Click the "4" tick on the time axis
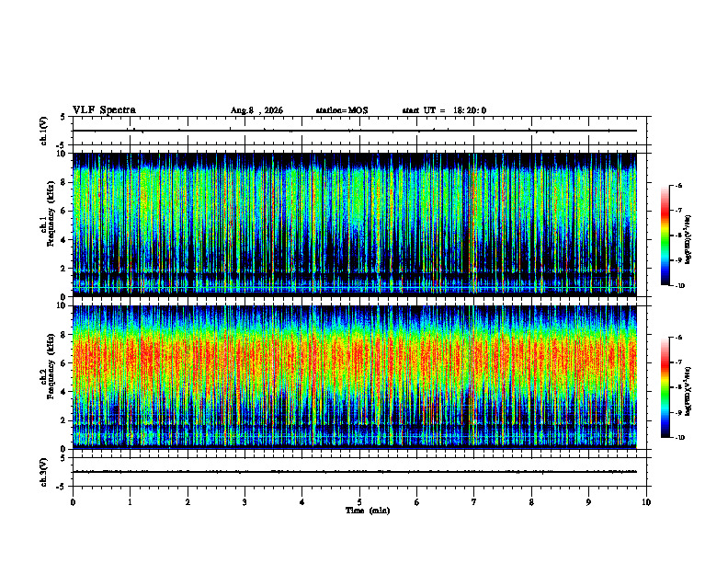Image resolution: width=728 pixels, height=563 pixels. pos(302,502)
